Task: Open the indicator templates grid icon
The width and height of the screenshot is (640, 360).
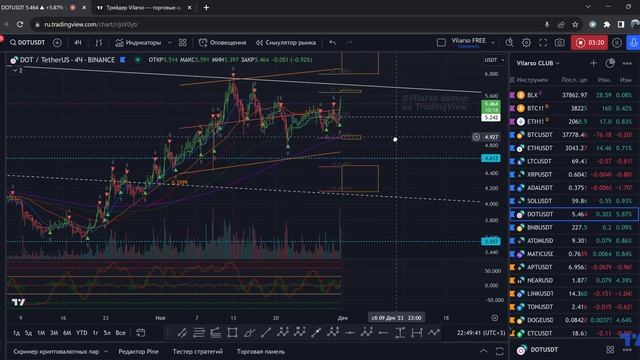Action: pos(182,42)
